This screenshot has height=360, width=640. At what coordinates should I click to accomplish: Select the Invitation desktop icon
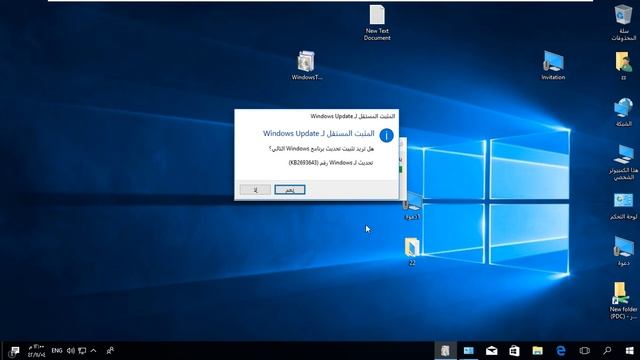coord(553,65)
